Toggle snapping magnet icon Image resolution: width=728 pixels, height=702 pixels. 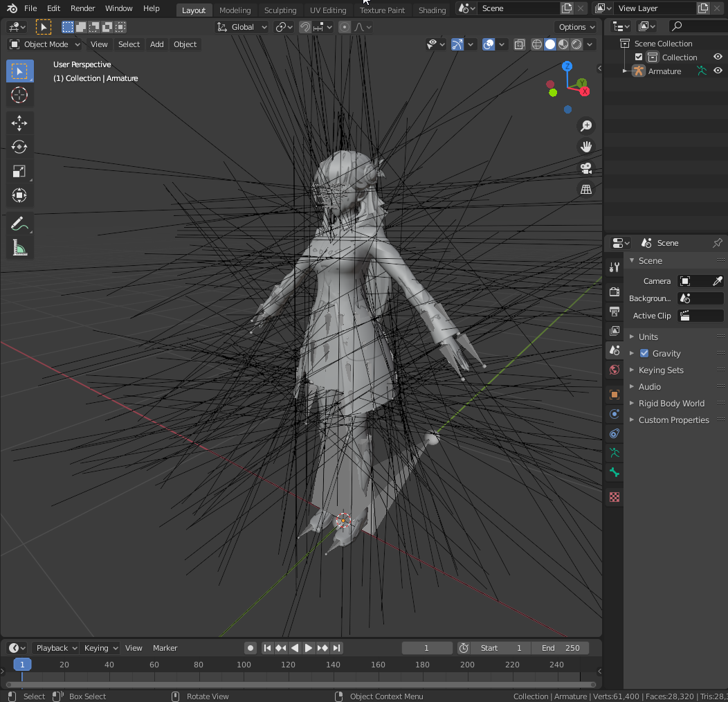click(304, 27)
